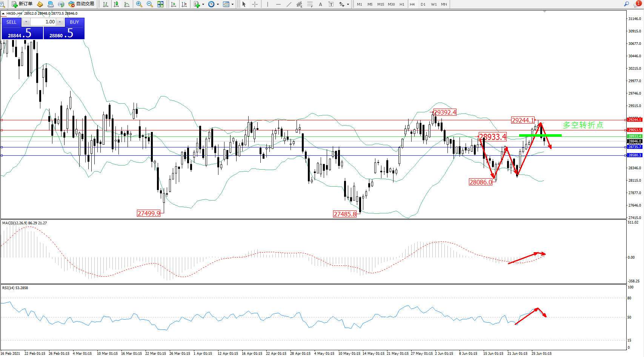Select the Crosshair tool
This screenshot has width=644, height=357.
click(255, 4)
